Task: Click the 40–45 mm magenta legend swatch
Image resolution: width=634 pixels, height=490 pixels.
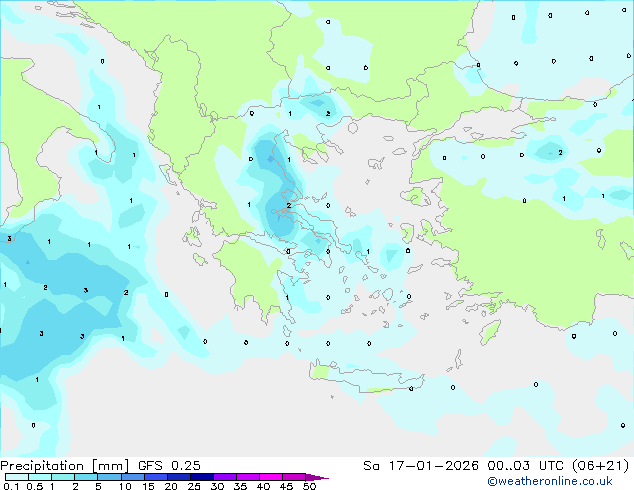Action: [271, 477]
